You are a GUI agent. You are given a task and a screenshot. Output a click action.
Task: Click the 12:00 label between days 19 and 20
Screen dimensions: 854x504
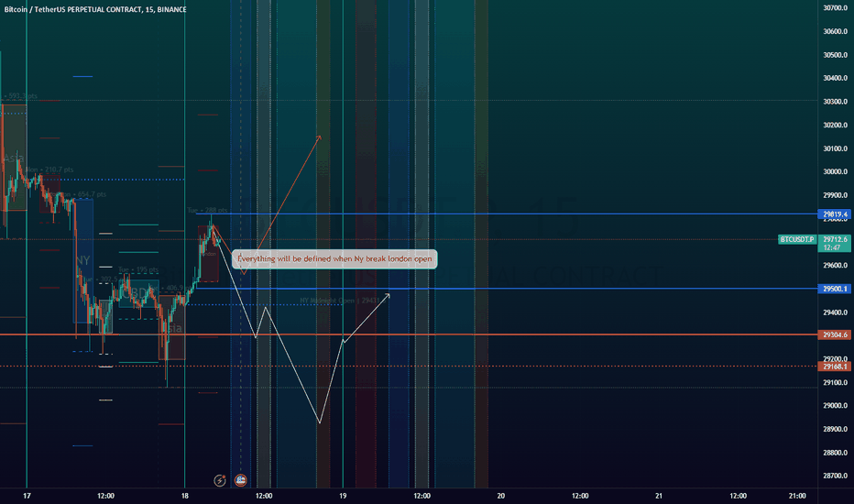(x=422, y=496)
